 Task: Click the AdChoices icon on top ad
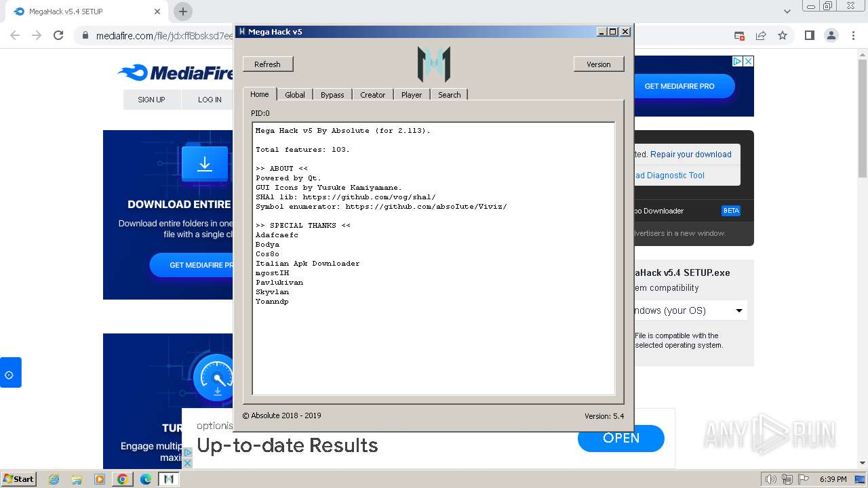737,61
